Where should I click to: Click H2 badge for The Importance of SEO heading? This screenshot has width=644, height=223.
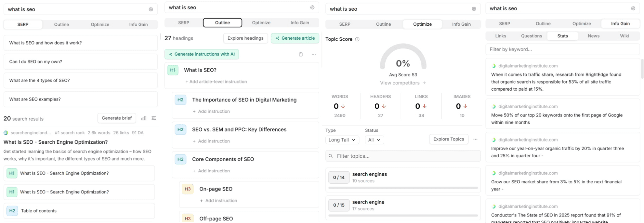pyautogui.click(x=180, y=100)
